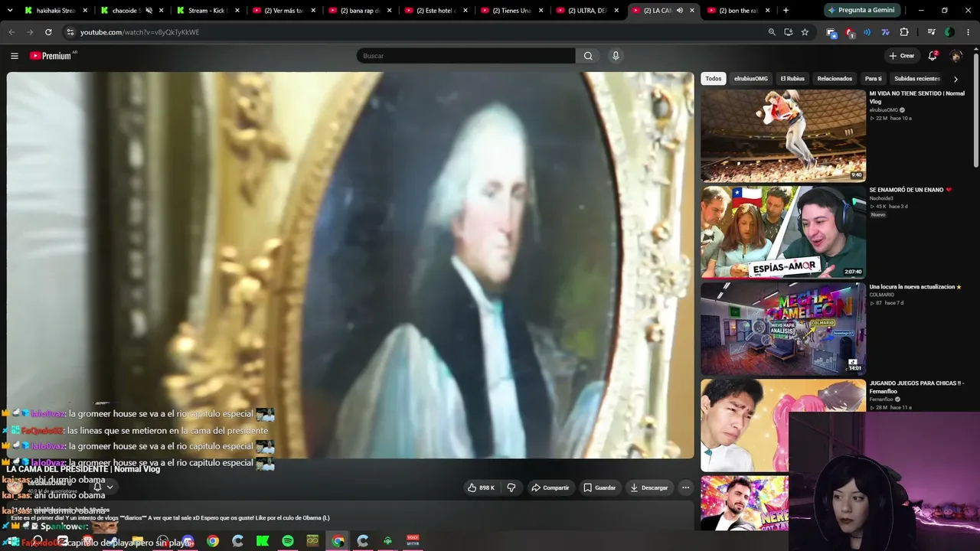Show more filter chips with right arrow
980x551 pixels.
click(955, 79)
